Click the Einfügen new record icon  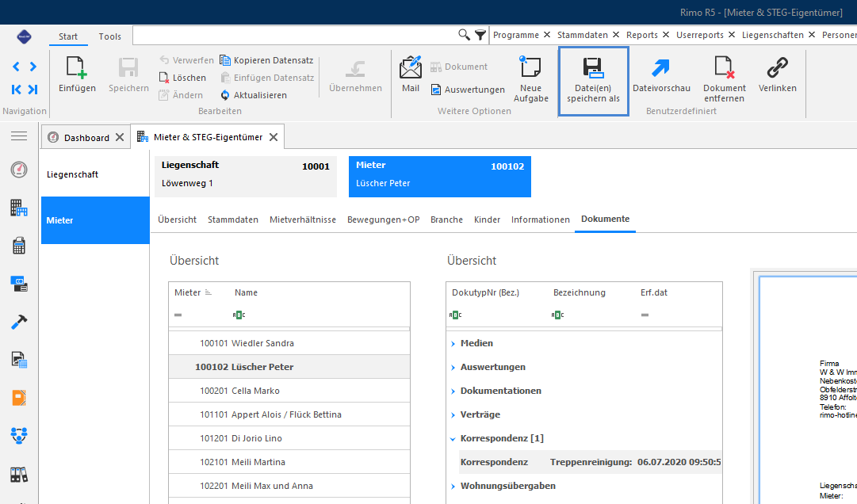point(77,67)
